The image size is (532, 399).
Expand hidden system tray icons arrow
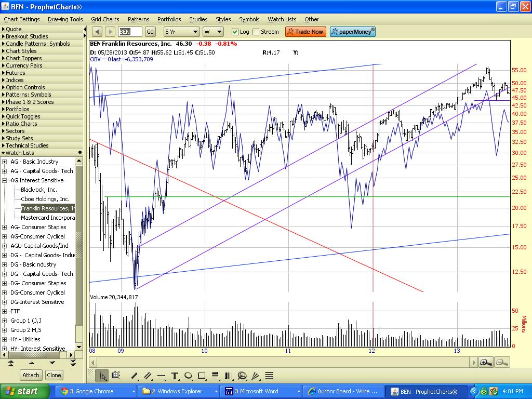(x=474, y=392)
